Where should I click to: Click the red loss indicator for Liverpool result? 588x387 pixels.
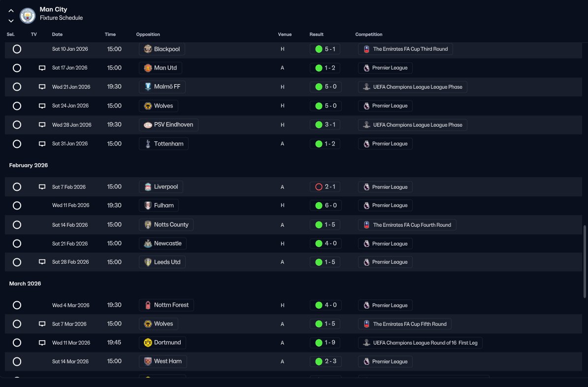click(x=319, y=186)
